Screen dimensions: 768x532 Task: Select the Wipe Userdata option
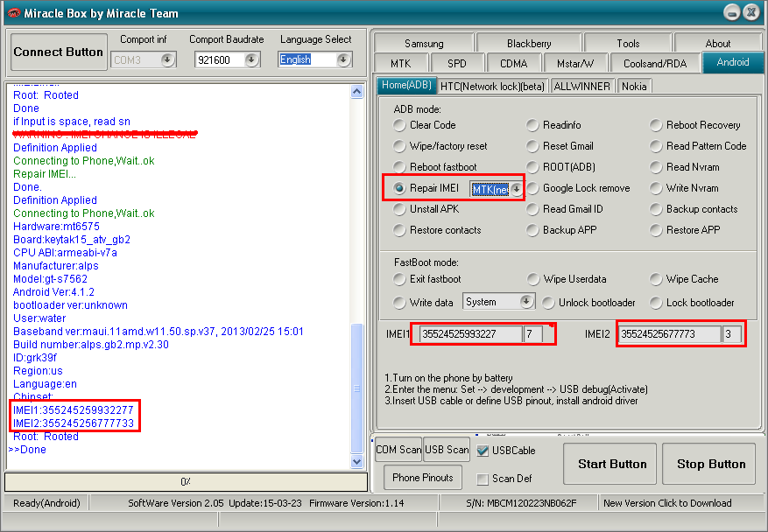click(x=567, y=279)
